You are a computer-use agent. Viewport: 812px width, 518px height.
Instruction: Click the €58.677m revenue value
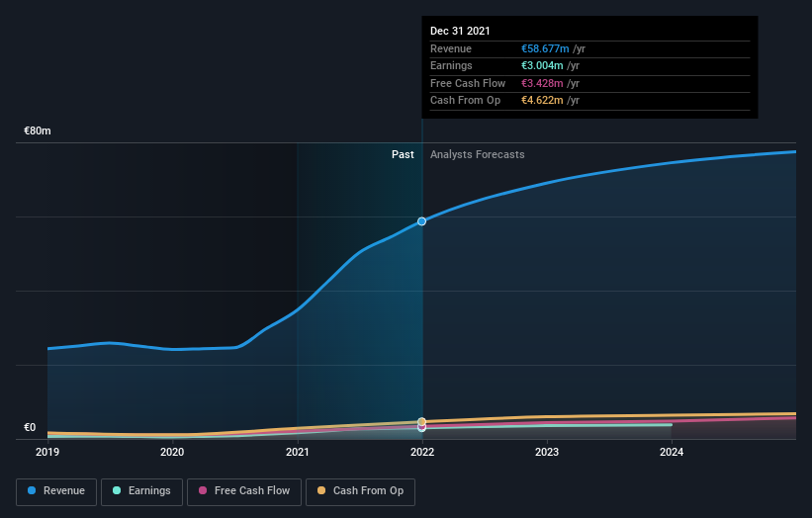pyautogui.click(x=545, y=48)
